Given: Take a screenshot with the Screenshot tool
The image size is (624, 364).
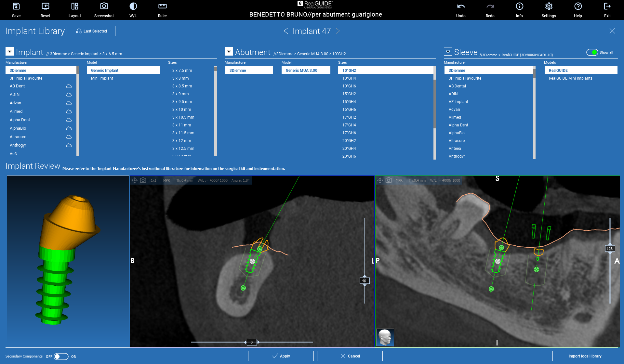Looking at the screenshot, I should [x=104, y=10].
